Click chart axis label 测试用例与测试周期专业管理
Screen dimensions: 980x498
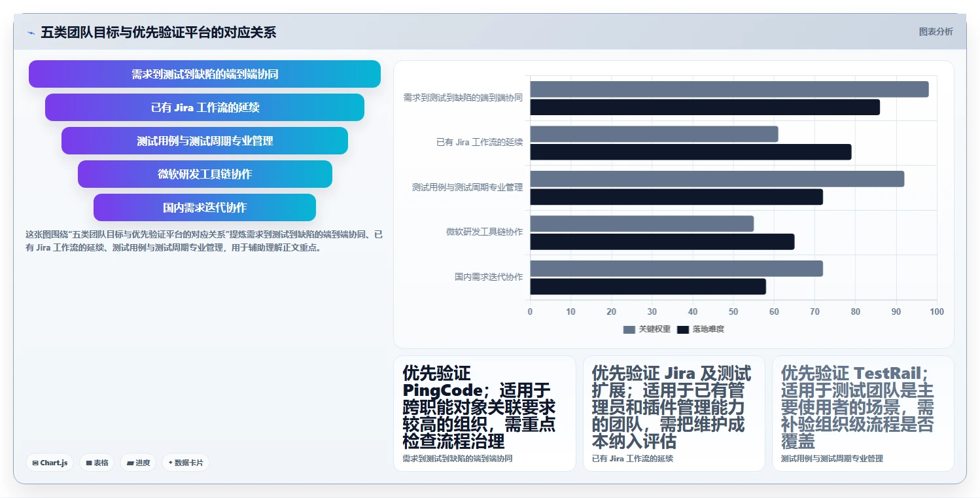coord(468,187)
